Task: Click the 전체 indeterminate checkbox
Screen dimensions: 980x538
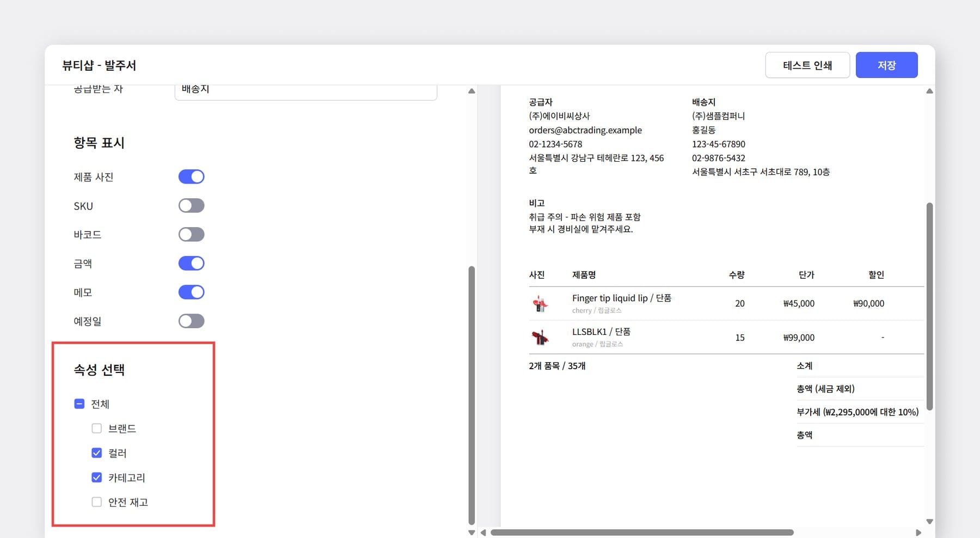Action: [x=79, y=403]
